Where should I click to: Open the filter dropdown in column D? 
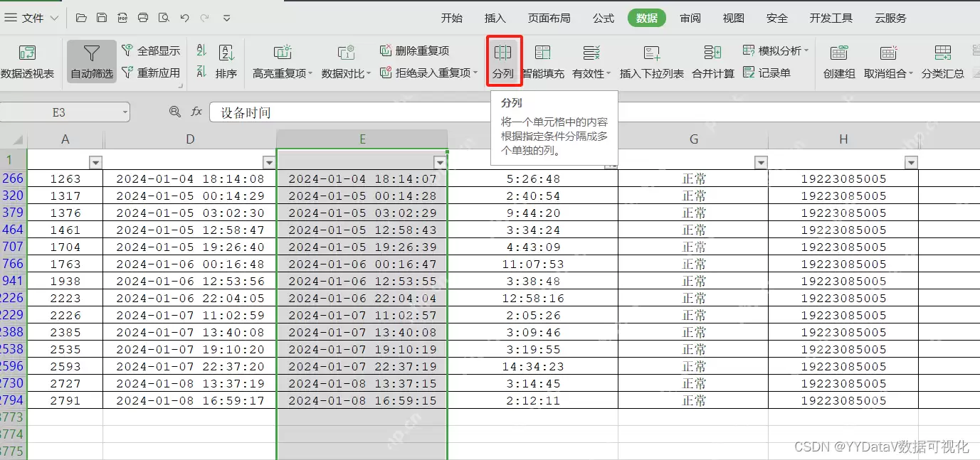coord(268,162)
